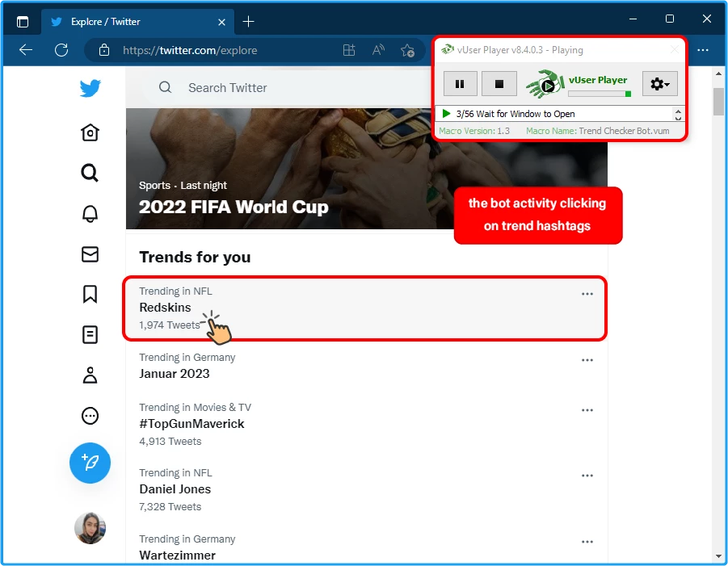Open the Januar 2023 trend
The height and width of the screenshot is (566, 728).
coord(365,366)
